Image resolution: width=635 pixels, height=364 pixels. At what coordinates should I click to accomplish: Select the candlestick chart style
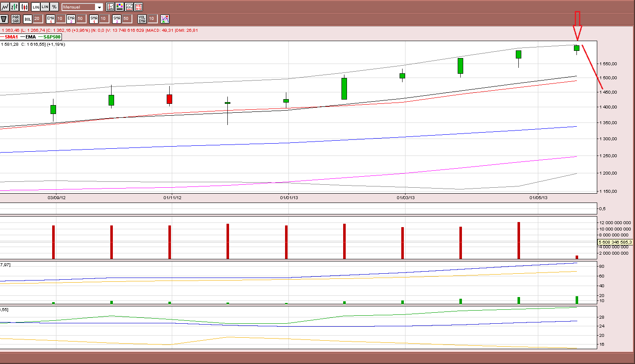(x=24, y=7)
